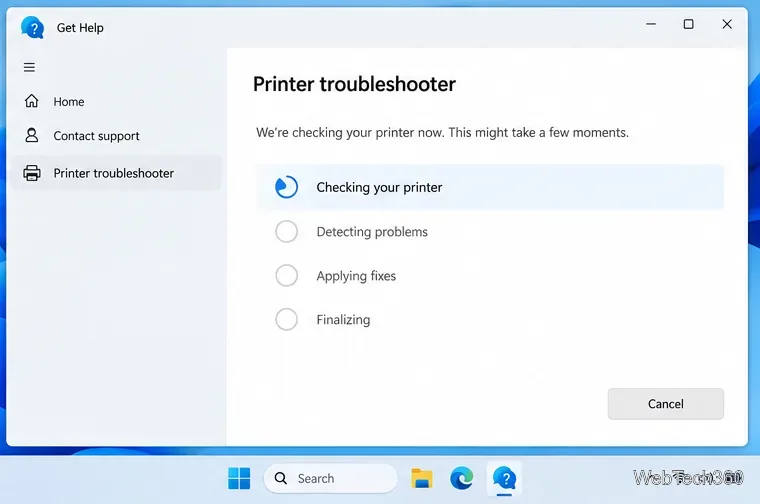
Task: Launch Microsoft Edge from the taskbar
Action: pyautogui.click(x=462, y=478)
